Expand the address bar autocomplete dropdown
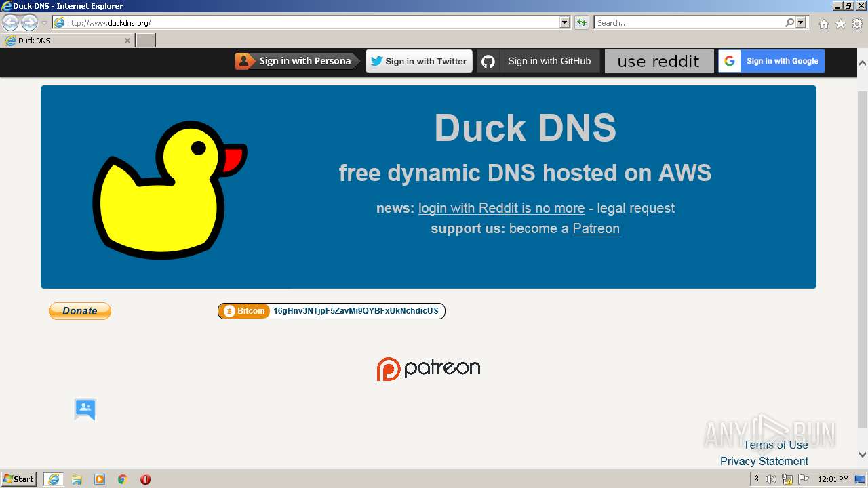The width and height of the screenshot is (868, 488). pos(565,23)
